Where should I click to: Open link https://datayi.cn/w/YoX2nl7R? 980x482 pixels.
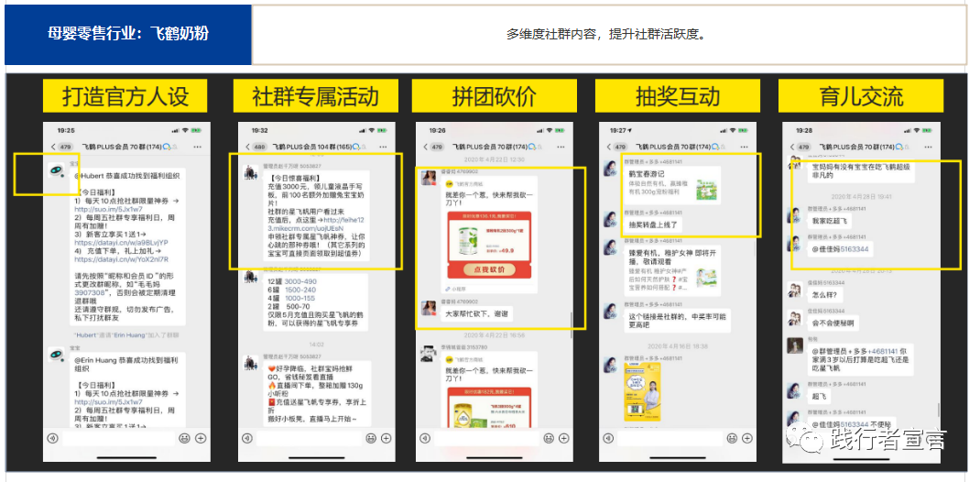coord(121,258)
